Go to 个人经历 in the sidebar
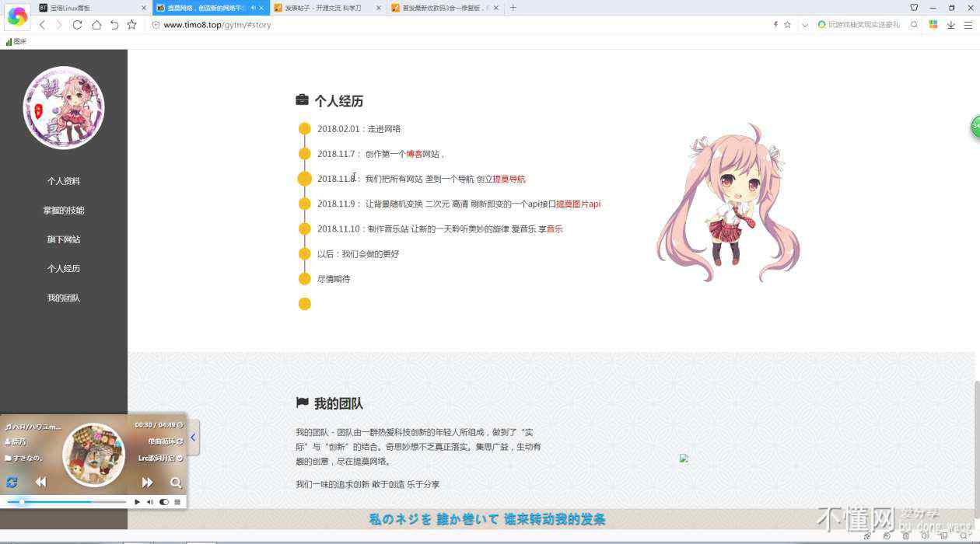This screenshot has width=980, height=544. 64,269
